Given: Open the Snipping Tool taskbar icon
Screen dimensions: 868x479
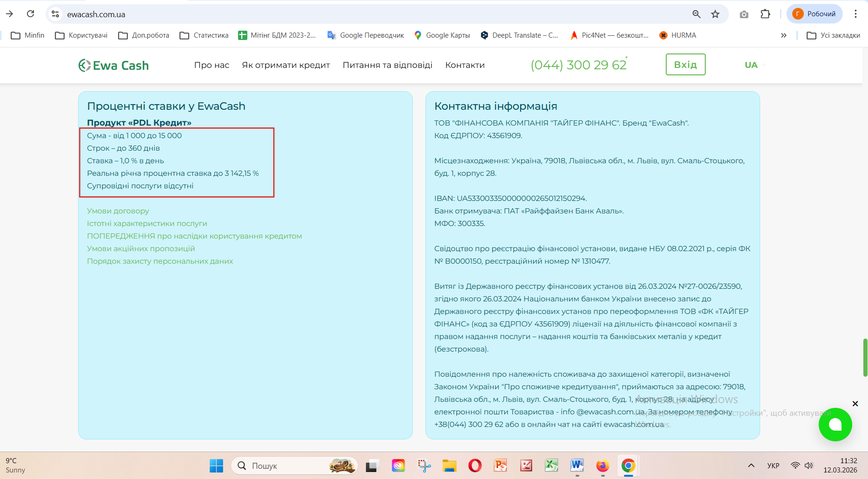Looking at the screenshot, I should click(424, 466).
